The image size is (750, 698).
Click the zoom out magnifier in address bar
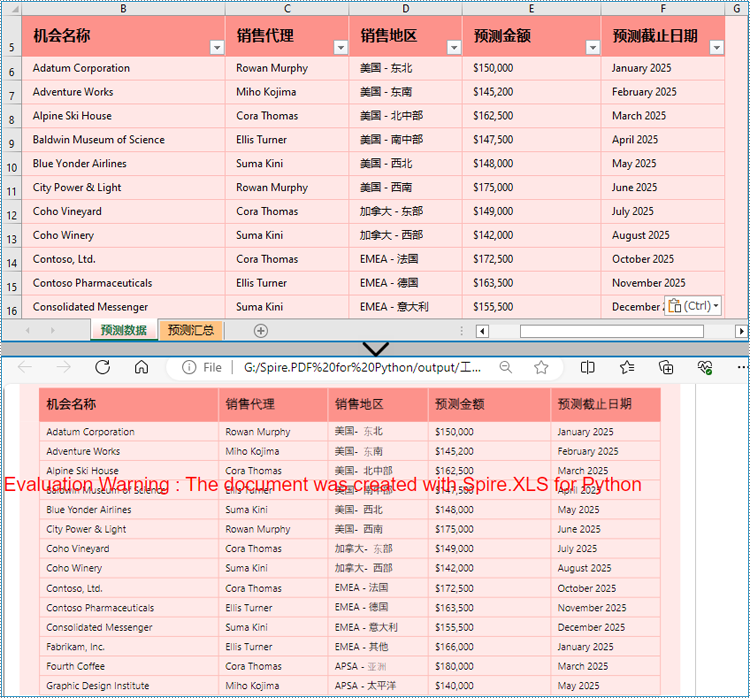tap(506, 367)
